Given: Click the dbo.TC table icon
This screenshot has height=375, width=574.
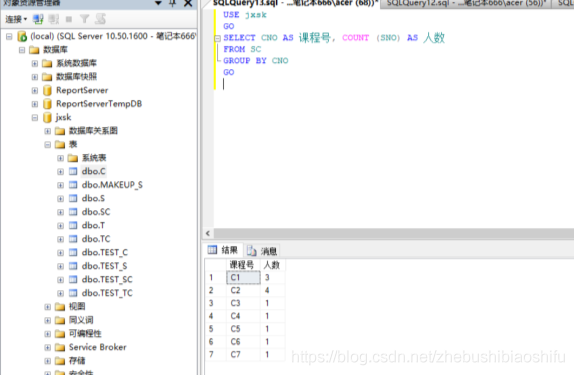Looking at the screenshot, I should (73, 239).
